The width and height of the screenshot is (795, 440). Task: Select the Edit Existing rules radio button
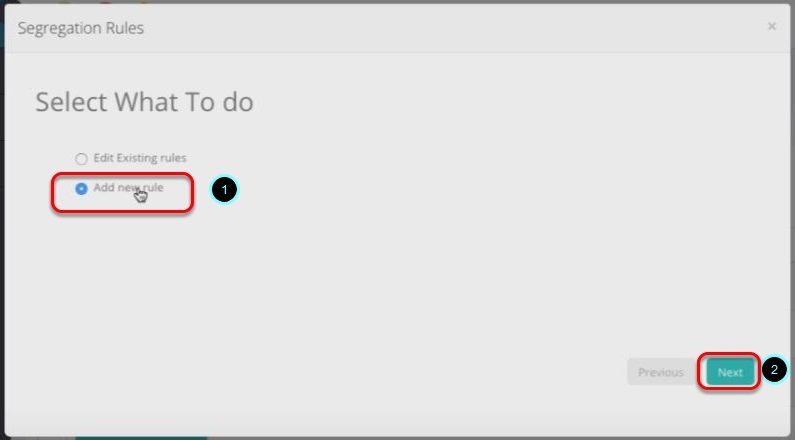point(81,159)
